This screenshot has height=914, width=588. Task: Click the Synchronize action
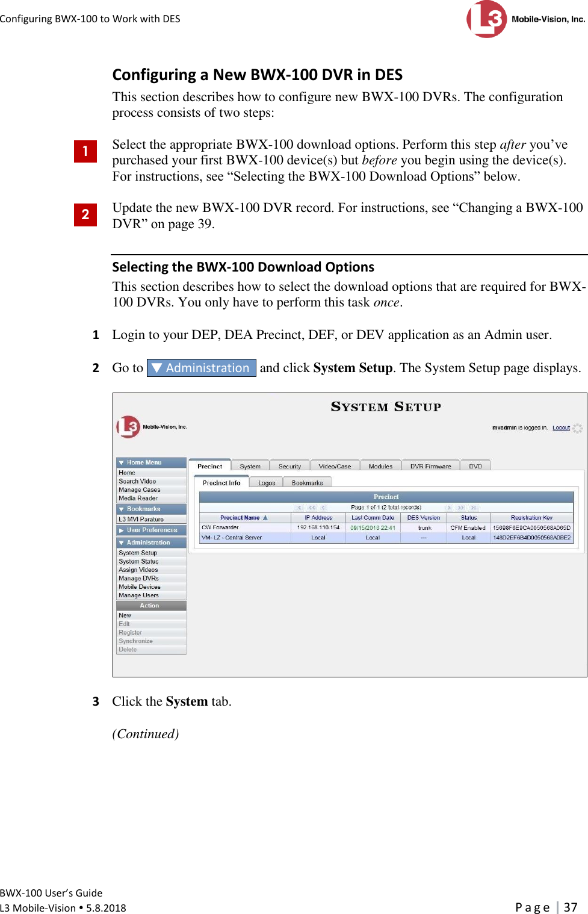pos(151,641)
